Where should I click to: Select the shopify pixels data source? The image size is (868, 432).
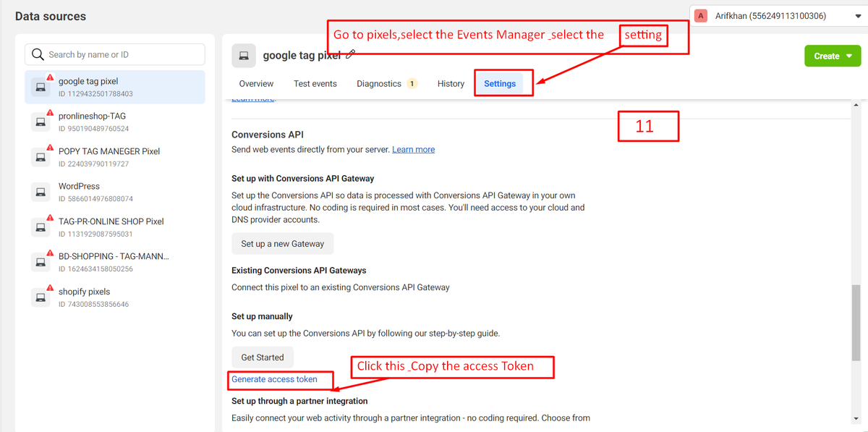tap(115, 297)
